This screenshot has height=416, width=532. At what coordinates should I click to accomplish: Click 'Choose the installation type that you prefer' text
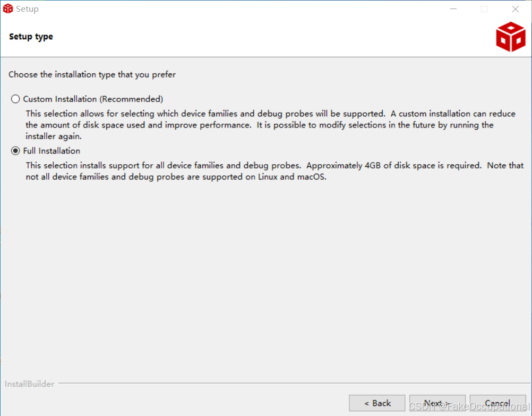click(92, 74)
